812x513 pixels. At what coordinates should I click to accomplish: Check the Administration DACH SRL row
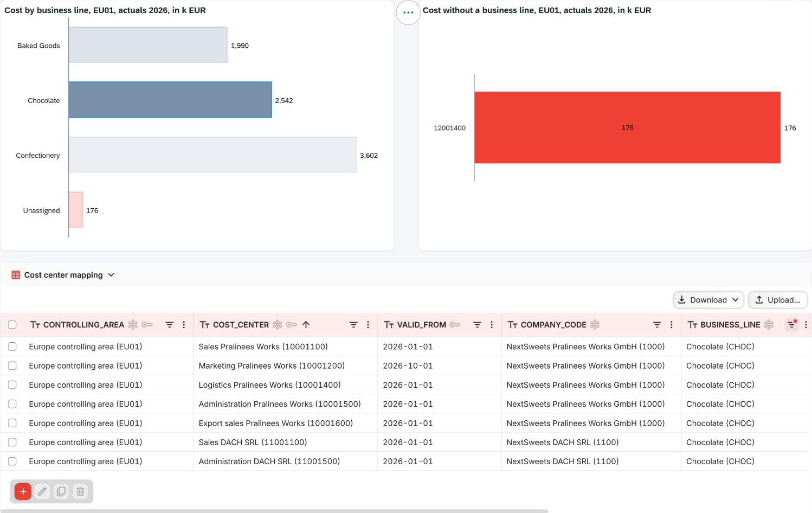click(12, 461)
